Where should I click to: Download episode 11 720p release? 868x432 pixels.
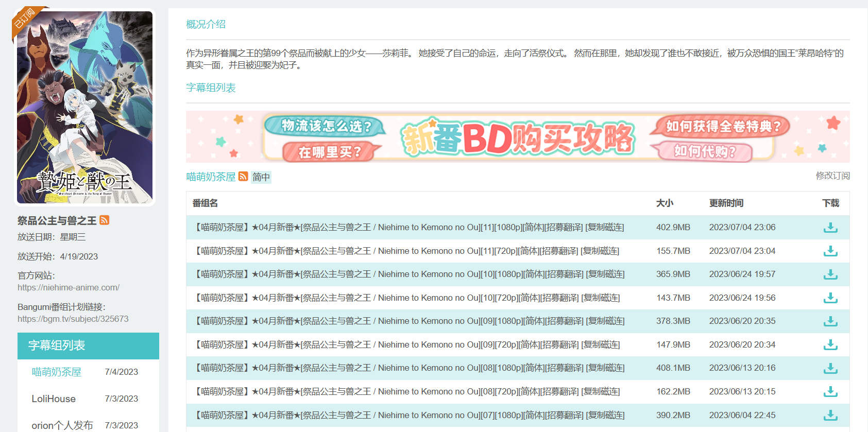(x=830, y=251)
